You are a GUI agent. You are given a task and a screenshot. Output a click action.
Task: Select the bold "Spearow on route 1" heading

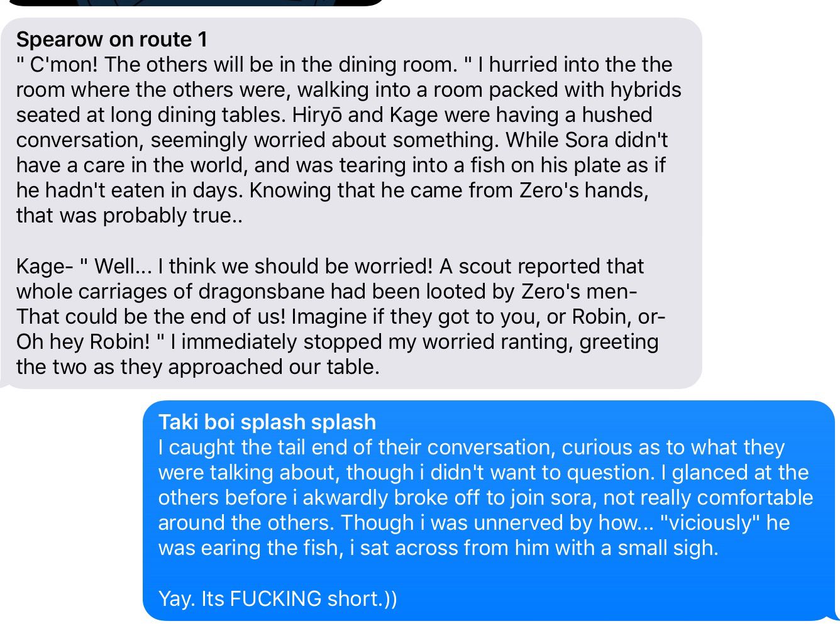111,40
